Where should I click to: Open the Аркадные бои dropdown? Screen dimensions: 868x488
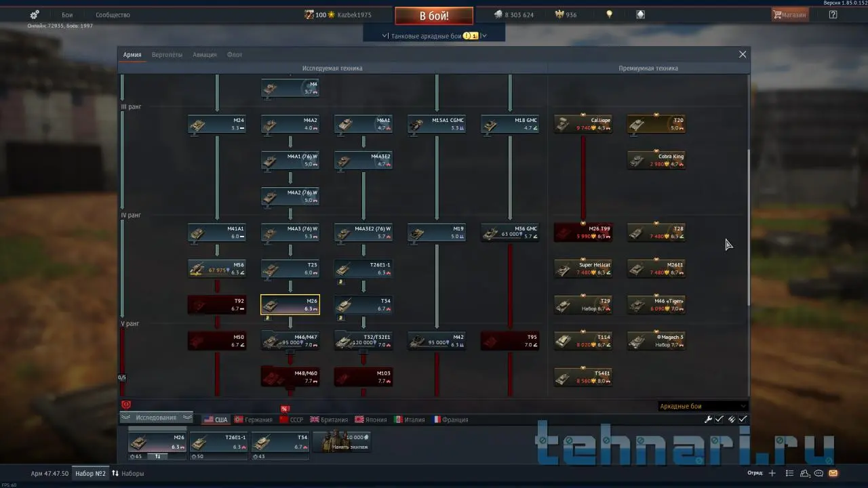pyautogui.click(x=703, y=406)
